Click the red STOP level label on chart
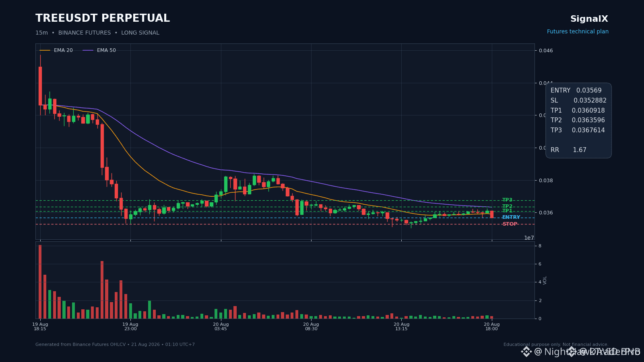644x362 pixels. point(510,224)
